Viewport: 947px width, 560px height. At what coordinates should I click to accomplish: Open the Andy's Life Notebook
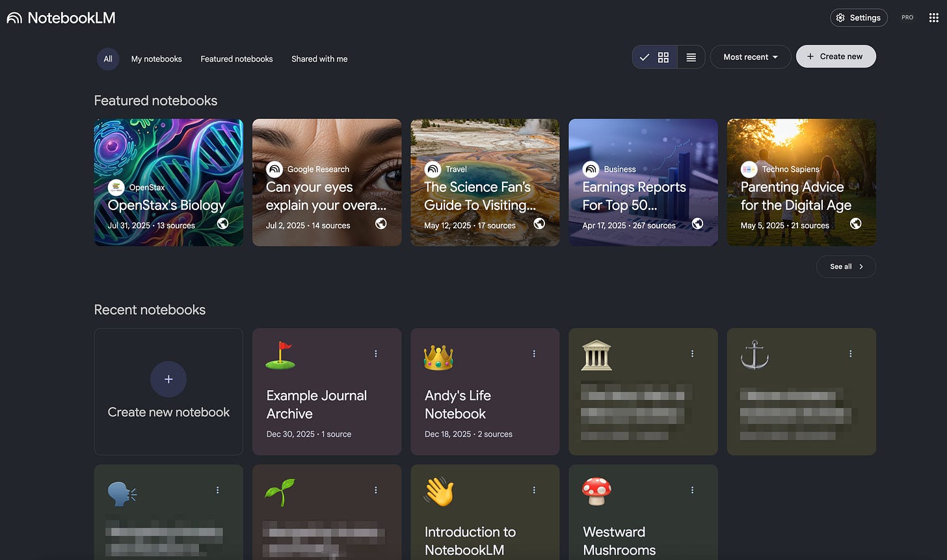coord(485,392)
